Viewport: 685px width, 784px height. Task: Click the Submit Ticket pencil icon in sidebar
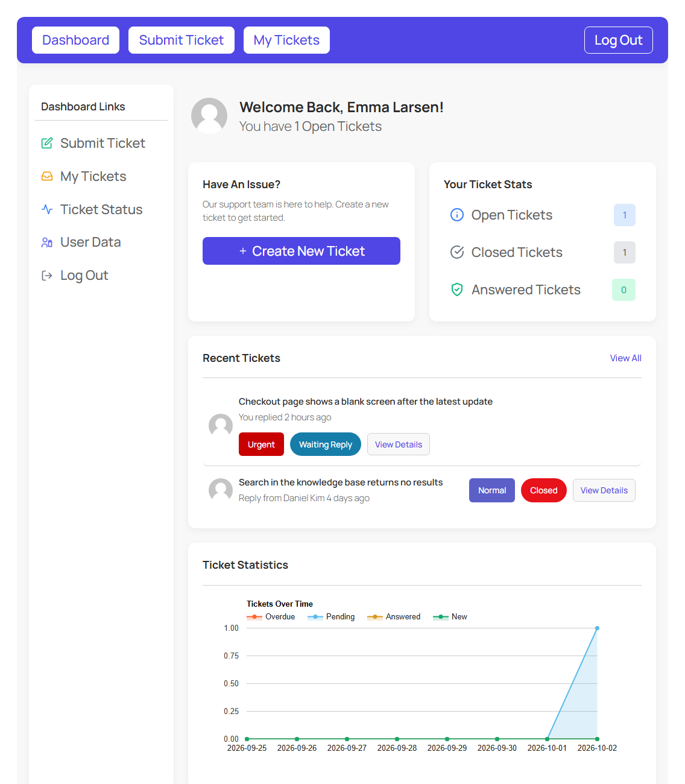point(47,143)
